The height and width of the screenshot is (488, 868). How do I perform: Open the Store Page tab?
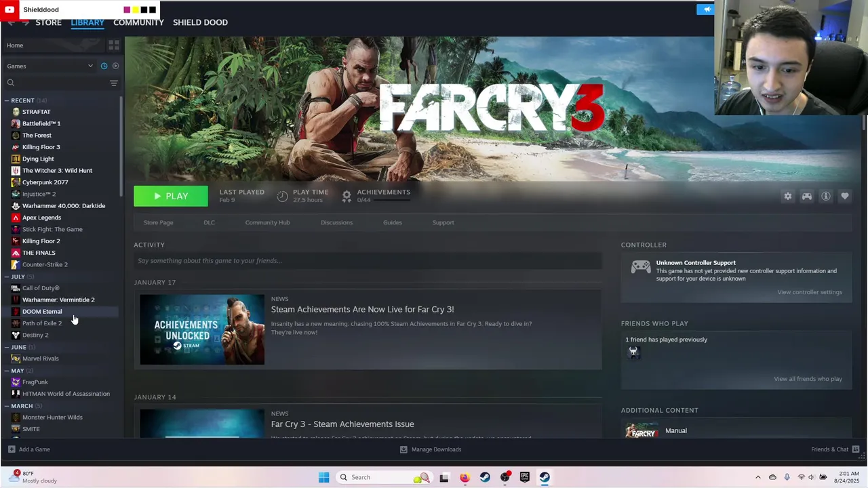coord(158,222)
